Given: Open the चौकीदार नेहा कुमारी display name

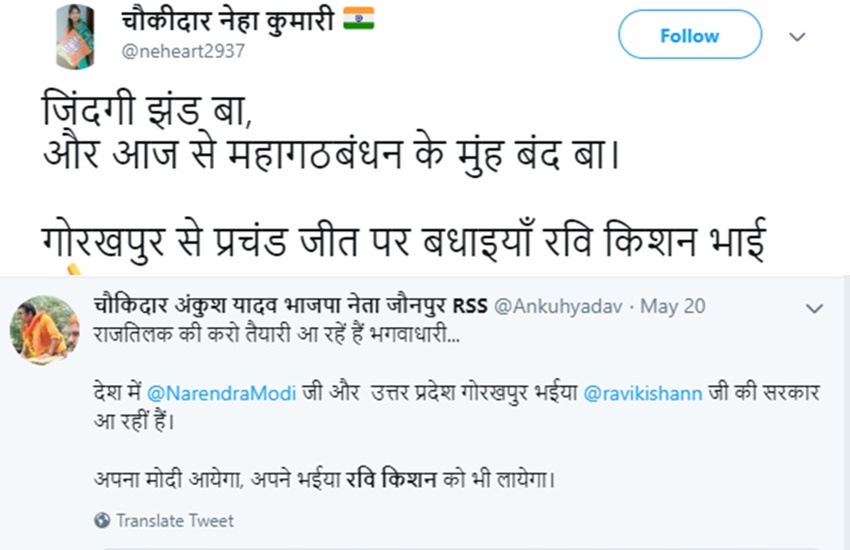Looking at the screenshot, I should (x=229, y=20).
